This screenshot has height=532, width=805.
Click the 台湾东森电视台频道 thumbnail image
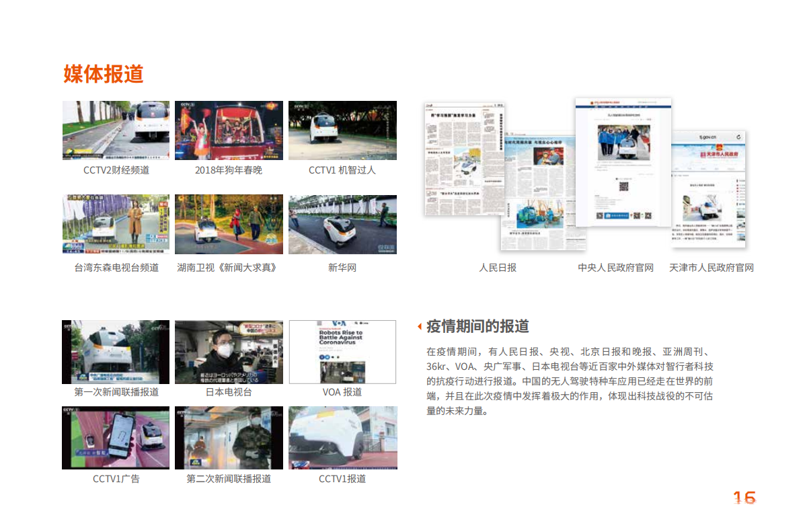(x=116, y=225)
